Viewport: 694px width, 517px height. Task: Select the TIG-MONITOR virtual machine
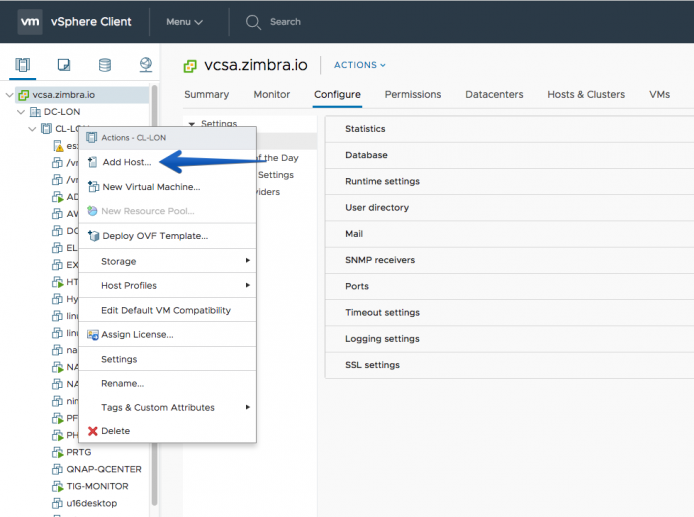[97, 486]
